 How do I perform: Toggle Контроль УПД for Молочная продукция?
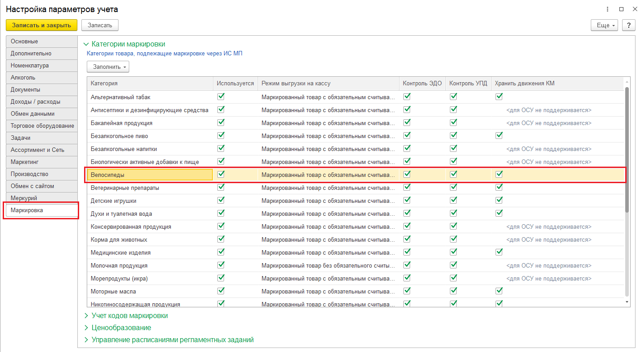coord(453,265)
